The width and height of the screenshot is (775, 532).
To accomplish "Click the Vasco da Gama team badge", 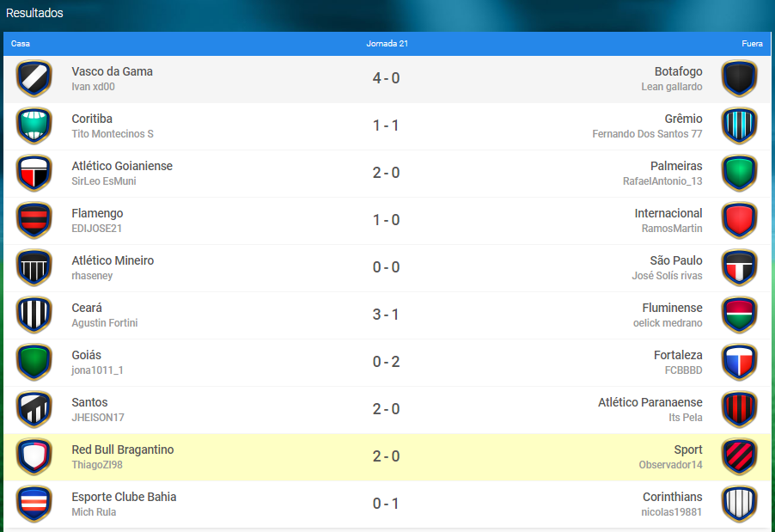I will click(34, 78).
